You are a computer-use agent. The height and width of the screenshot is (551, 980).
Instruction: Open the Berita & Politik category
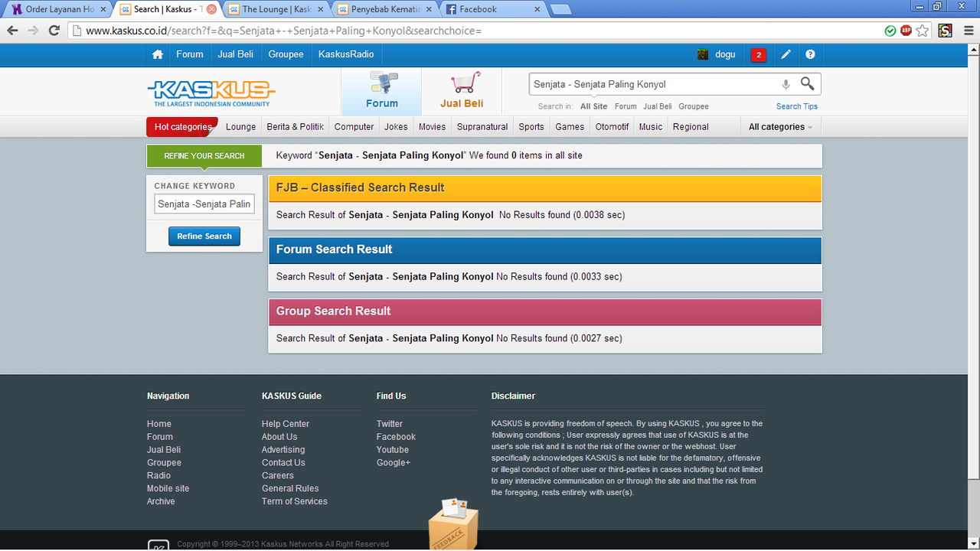click(x=296, y=127)
